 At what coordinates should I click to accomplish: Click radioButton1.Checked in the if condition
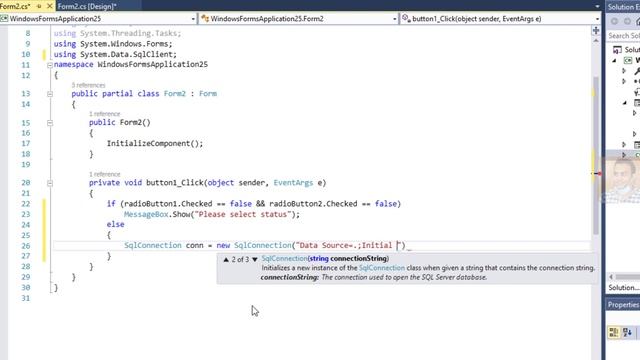(168, 204)
